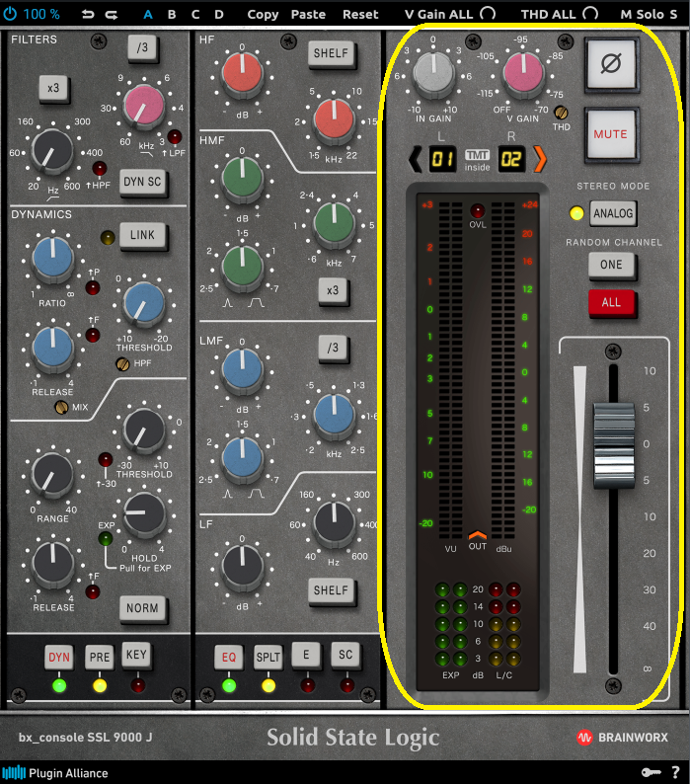Click the Plugin Alliance key license icon
690x784 pixels.
tap(651, 772)
